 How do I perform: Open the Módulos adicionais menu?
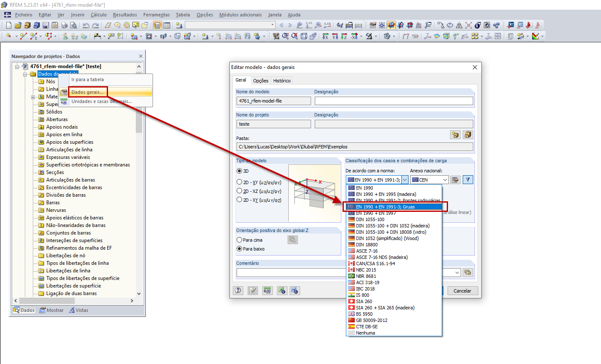pyautogui.click(x=240, y=15)
